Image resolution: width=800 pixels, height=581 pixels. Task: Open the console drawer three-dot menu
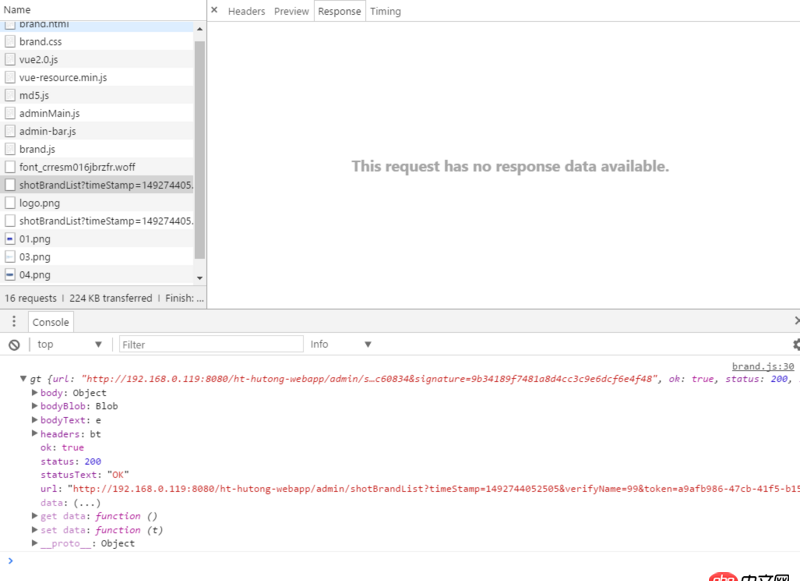(x=14, y=322)
